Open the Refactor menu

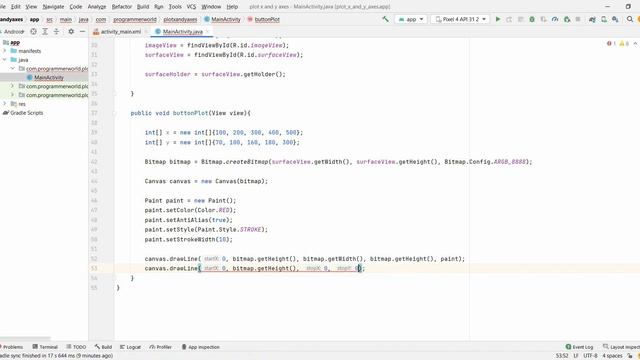(x=122, y=7)
